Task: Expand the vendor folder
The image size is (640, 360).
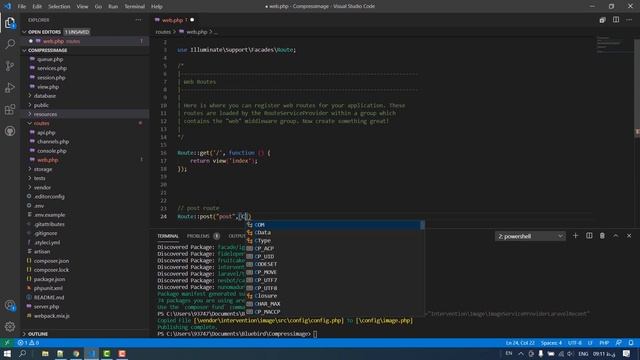Action: click(42, 187)
